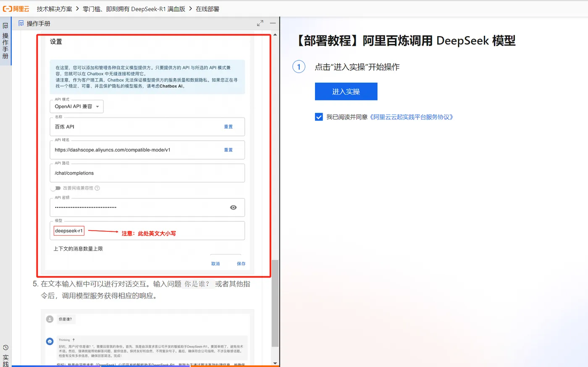This screenshot has width=588, height=367.
Task: Click the scrollbar up arrow in the manual panel
Action: 275,34
